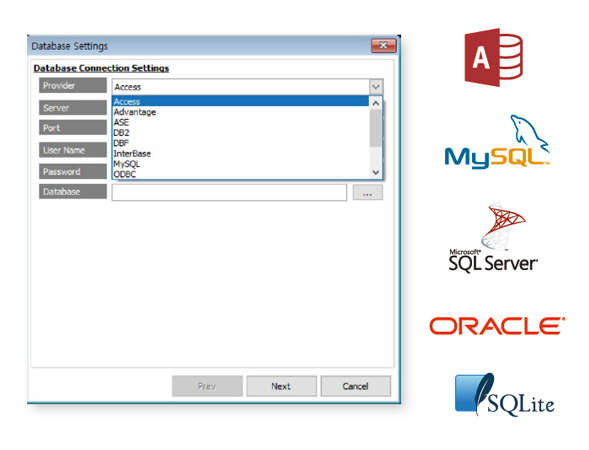Click the provider list scrollbar thumb
Screen dimensions: 589x450
coord(376,128)
